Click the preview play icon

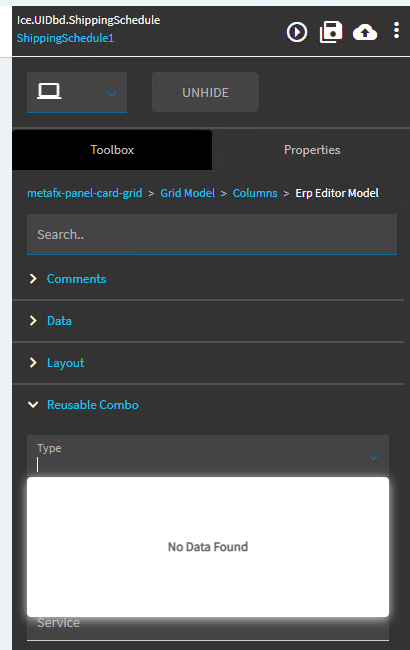(x=297, y=32)
